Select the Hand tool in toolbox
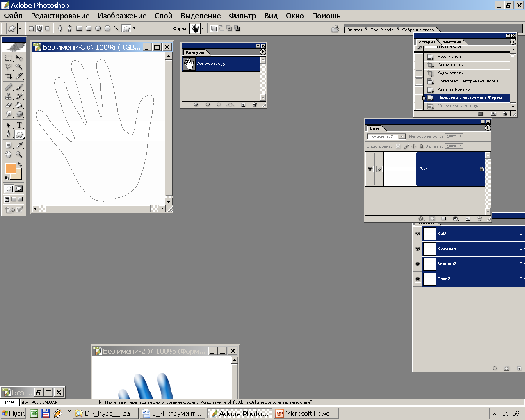The width and height of the screenshot is (525, 420). click(9, 155)
